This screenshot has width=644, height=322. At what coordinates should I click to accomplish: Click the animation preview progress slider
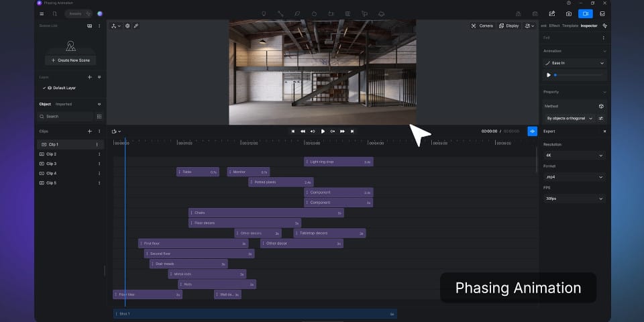click(x=578, y=75)
